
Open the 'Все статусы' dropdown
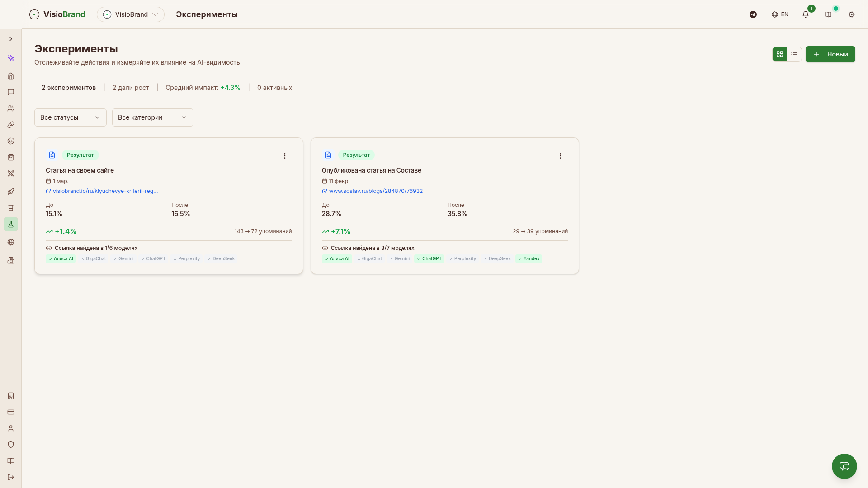coord(70,117)
